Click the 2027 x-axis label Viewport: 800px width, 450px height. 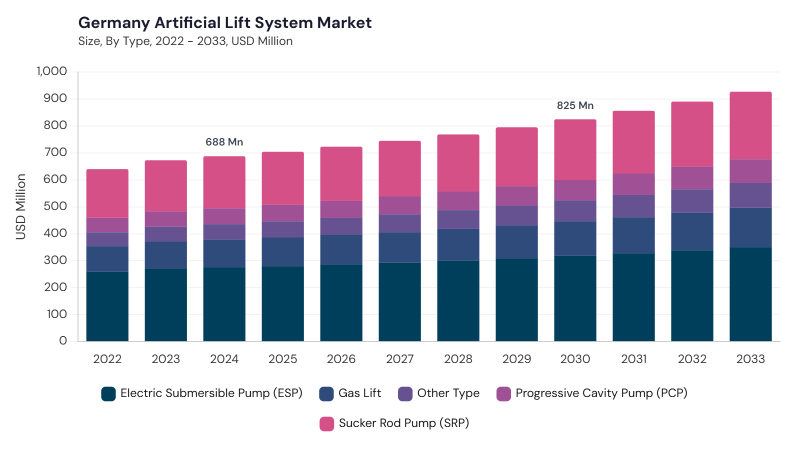click(x=399, y=359)
